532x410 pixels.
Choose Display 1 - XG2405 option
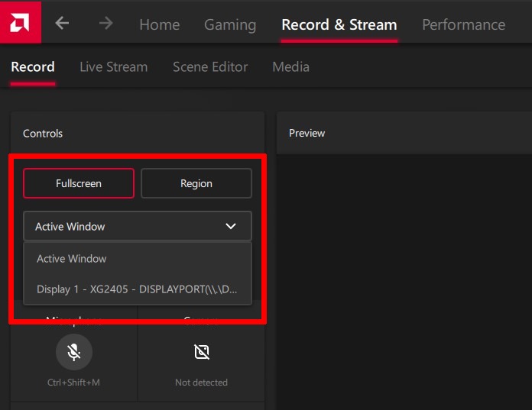(x=138, y=289)
